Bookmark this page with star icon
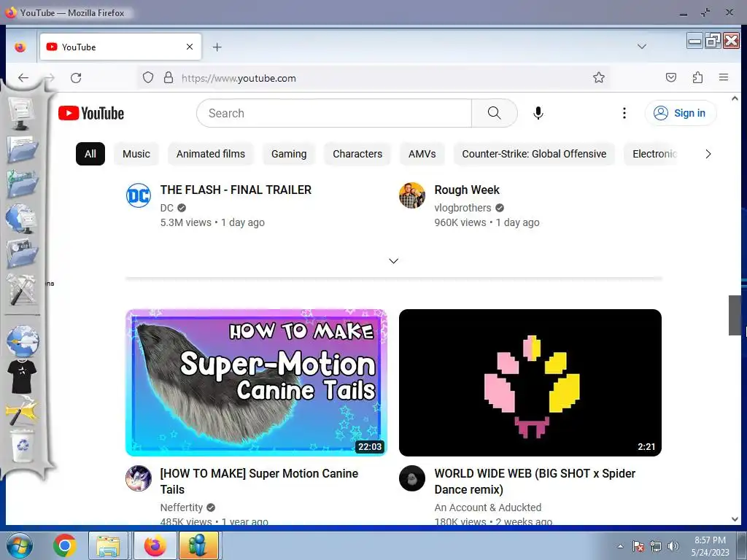 (599, 77)
